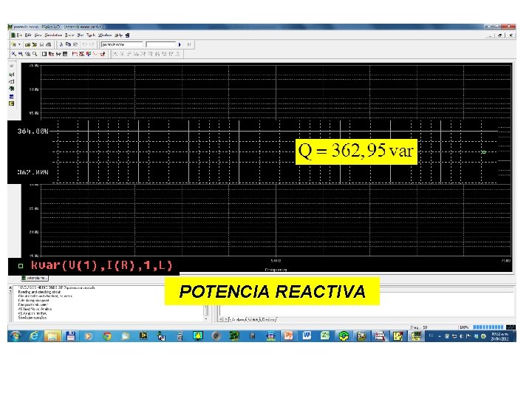Screen dimensions: 532x399
Task: Toggle Mark Data Points
Action: [95, 54]
